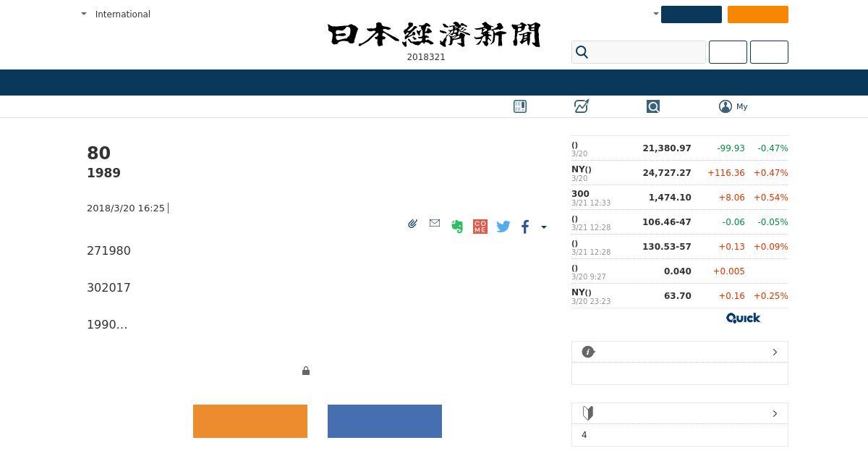Open the newspaper viewer icon in toolbar

(x=520, y=106)
